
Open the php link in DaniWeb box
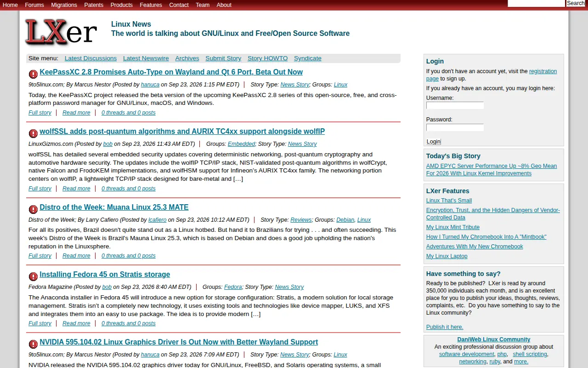coord(502,354)
